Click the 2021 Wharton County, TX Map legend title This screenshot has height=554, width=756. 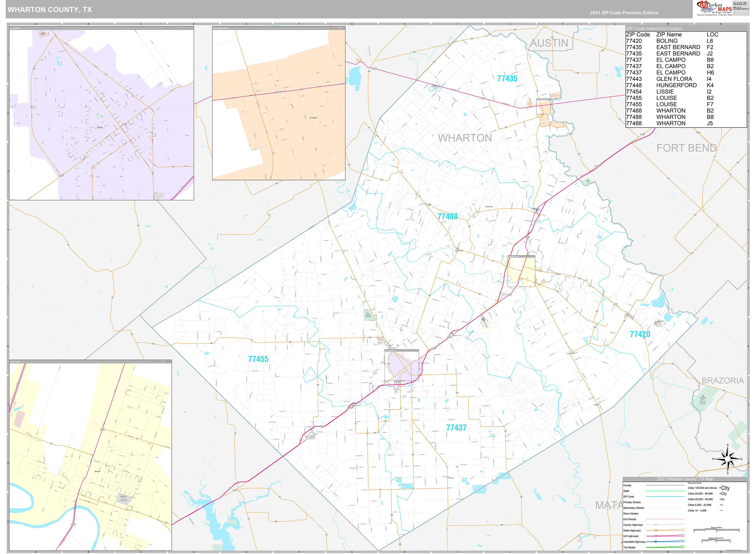coord(685,479)
